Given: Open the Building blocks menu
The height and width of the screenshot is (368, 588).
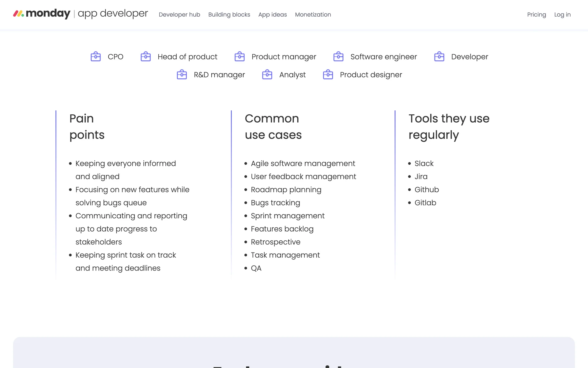Looking at the screenshot, I should [229, 15].
